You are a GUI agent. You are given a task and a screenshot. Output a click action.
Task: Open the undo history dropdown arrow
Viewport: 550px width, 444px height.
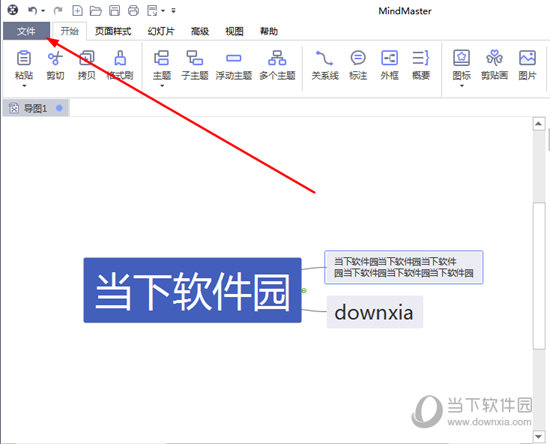tap(43, 11)
